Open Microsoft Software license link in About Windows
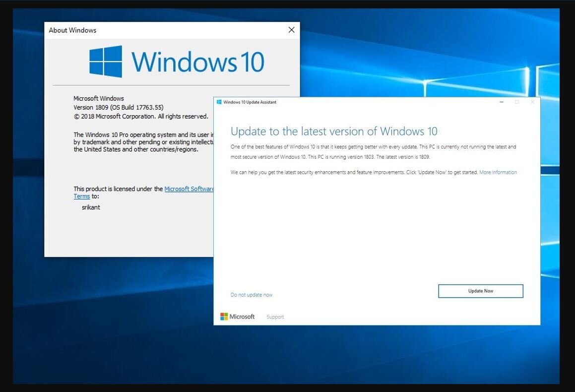 pyautogui.click(x=189, y=189)
